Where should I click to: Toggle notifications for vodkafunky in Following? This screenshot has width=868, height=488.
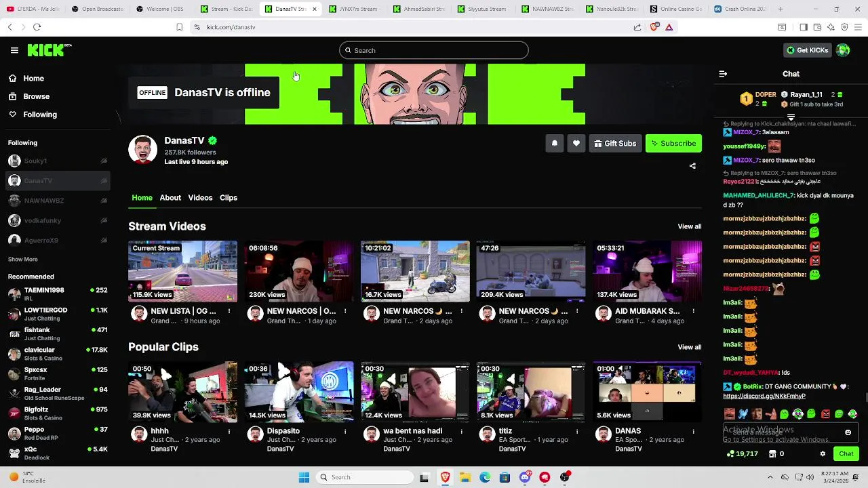tap(104, 220)
